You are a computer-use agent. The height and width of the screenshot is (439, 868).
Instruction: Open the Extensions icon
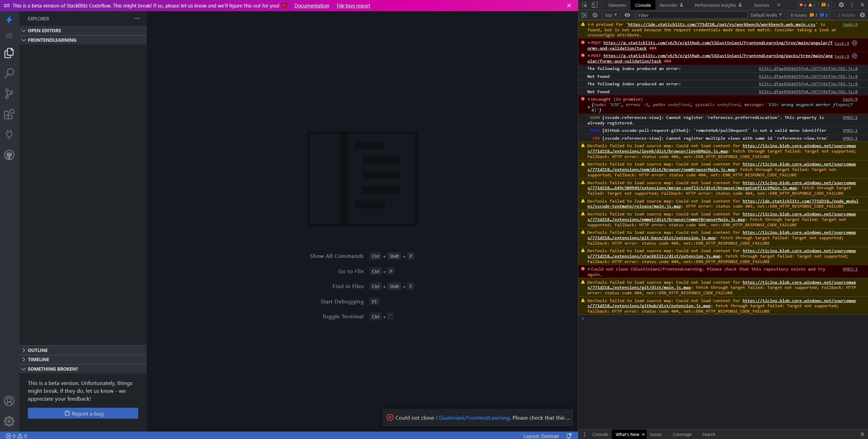coord(9,114)
